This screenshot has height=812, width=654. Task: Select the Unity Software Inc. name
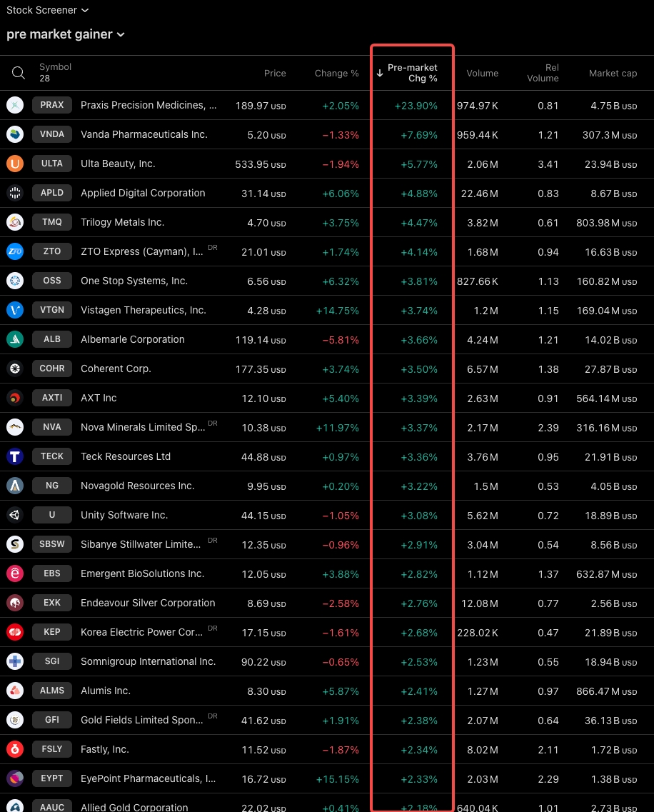124,515
